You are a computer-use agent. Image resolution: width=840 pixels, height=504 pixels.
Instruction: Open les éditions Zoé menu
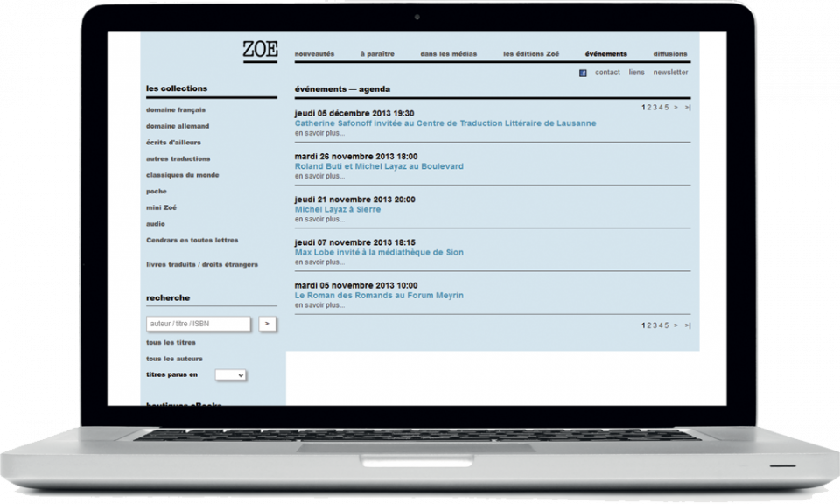click(530, 54)
